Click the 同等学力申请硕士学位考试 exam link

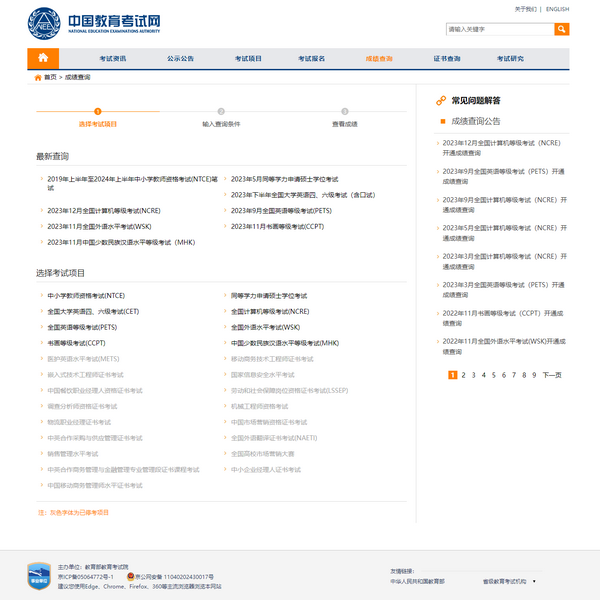click(276, 296)
